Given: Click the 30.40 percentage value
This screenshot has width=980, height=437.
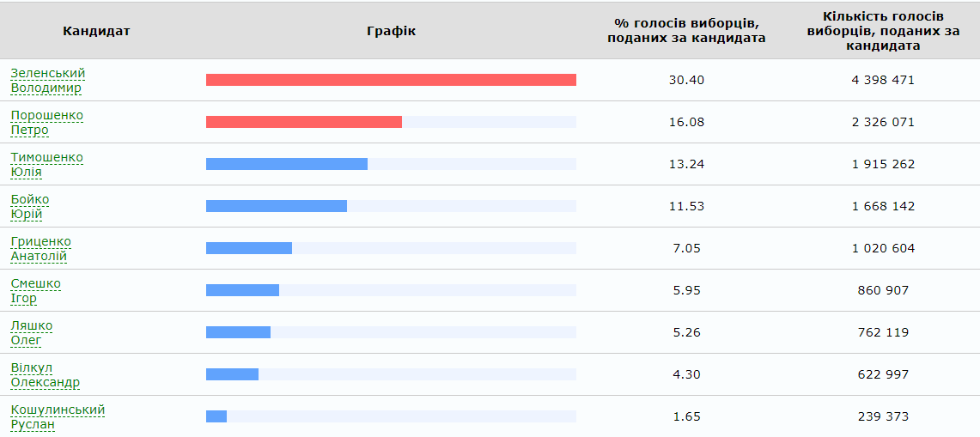Looking at the screenshot, I should point(686,80).
